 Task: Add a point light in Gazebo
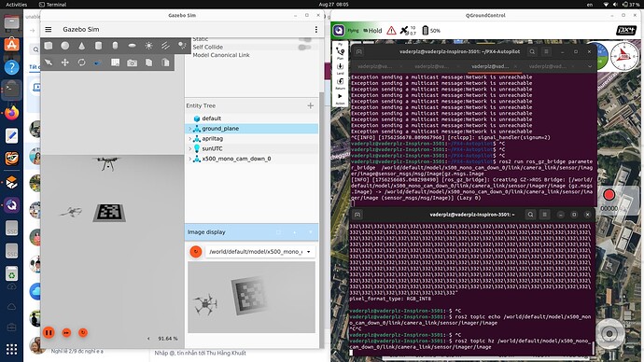[x=148, y=46]
